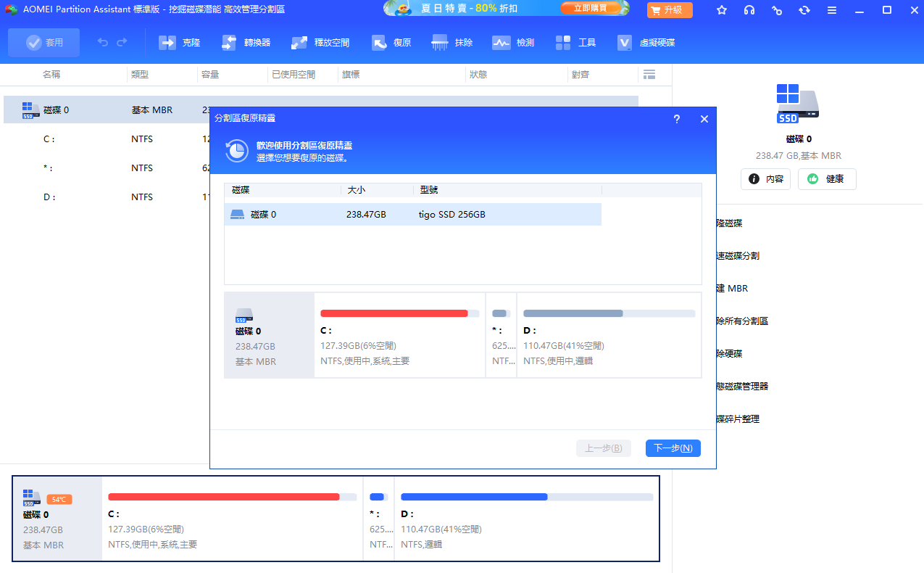Click the 態磁碟管理器 dynamic disk manager link
This screenshot has height=573, width=924.
coord(742,387)
